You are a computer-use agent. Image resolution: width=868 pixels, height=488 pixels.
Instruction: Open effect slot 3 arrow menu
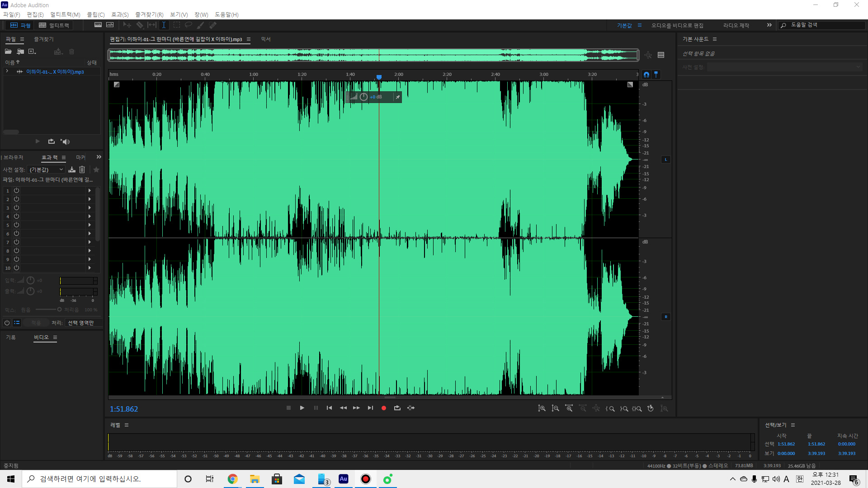(90, 208)
